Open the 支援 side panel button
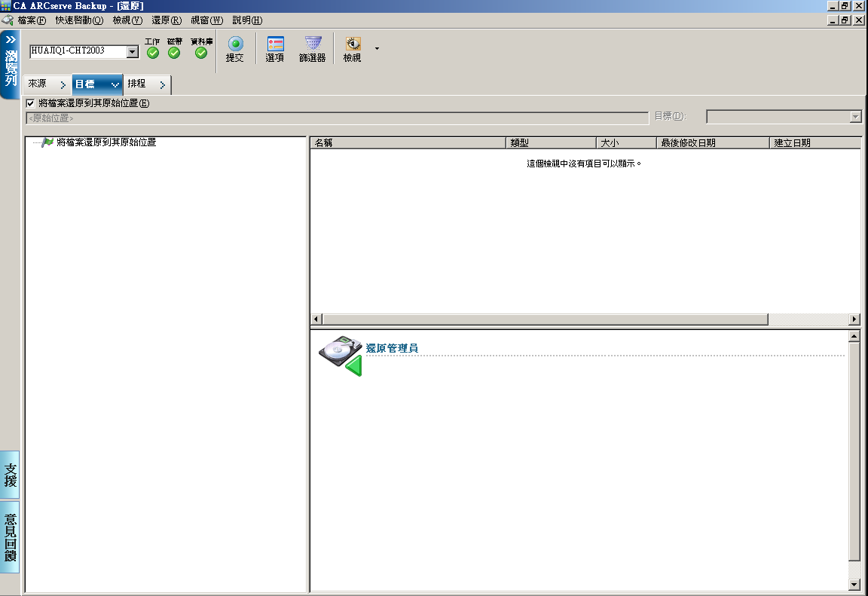The height and width of the screenshot is (596, 868). (10, 475)
